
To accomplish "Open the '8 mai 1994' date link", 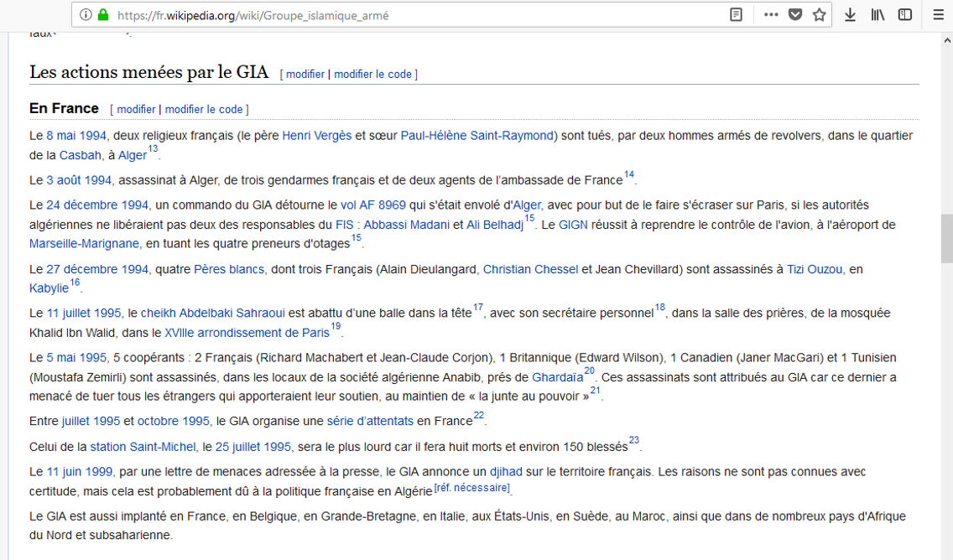I will point(76,136).
